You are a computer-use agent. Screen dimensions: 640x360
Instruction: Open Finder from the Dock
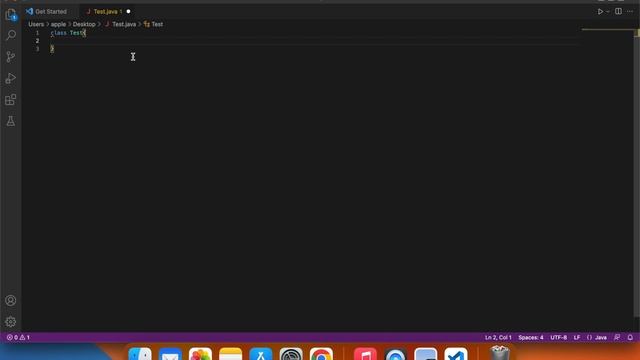140,353
